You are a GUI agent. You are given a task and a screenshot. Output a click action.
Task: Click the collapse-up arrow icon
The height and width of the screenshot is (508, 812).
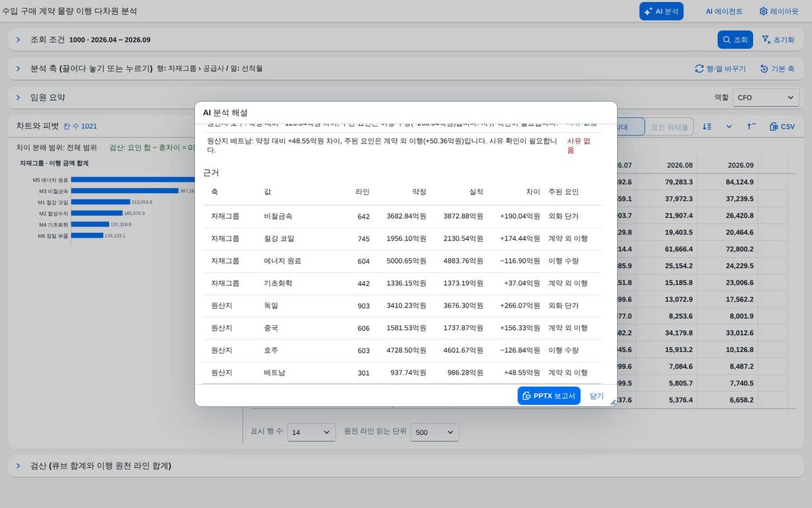coord(751,127)
